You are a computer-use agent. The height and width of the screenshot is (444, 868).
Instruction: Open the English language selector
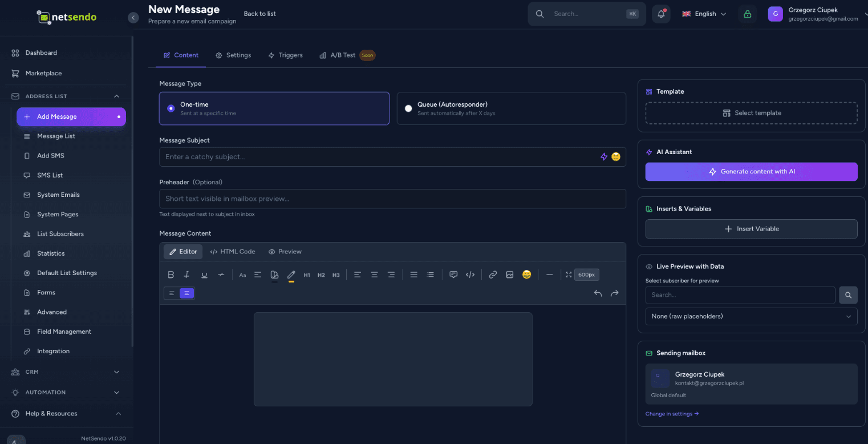tap(704, 13)
